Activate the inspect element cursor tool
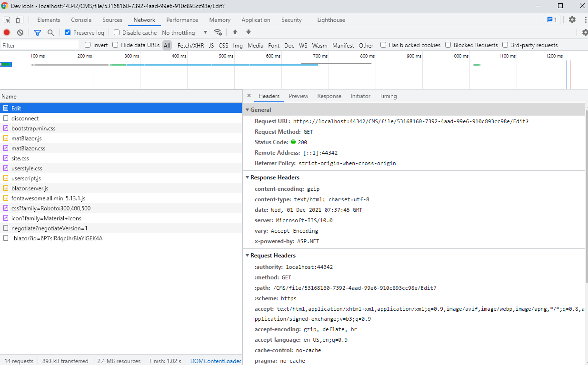Screen dimensions: 588x365 (x=7, y=20)
